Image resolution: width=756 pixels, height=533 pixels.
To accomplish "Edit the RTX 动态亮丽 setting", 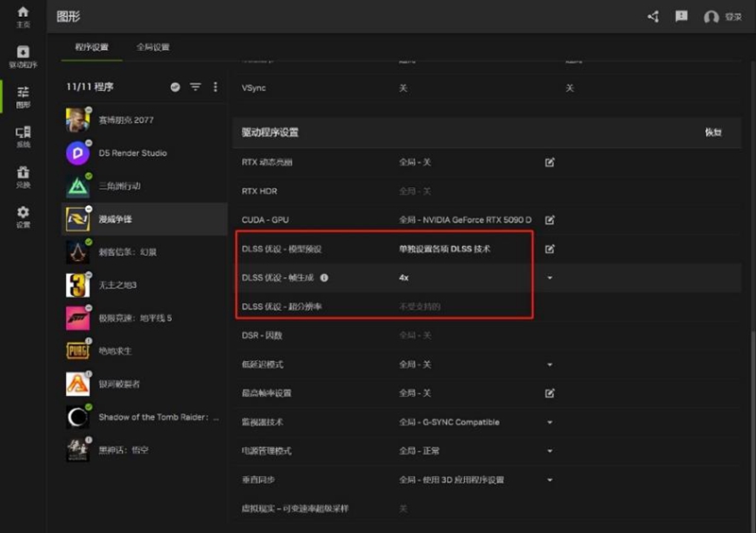I will click(x=549, y=163).
